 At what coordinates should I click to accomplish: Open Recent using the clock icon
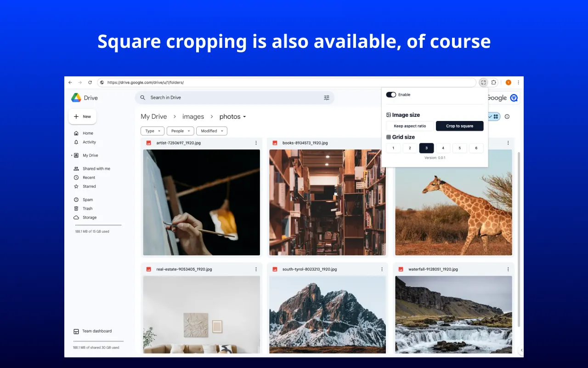click(x=76, y=177)
